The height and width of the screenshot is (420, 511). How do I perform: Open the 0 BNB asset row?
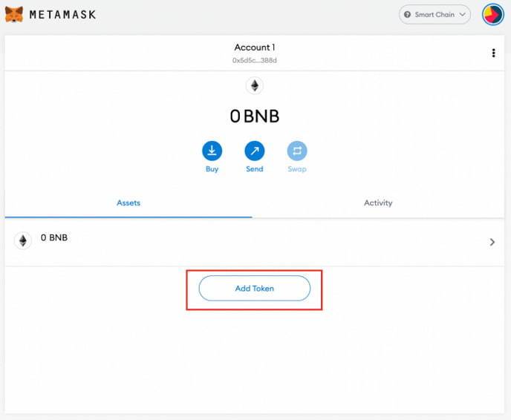click(x=255, y=242)
